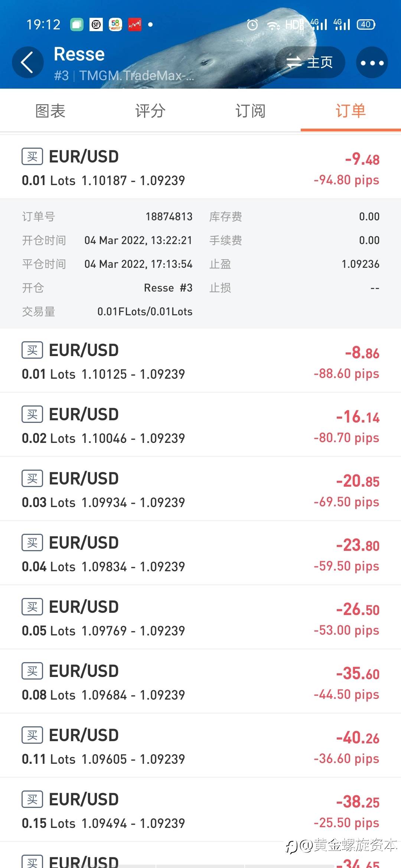The width and height of the screenshot is (401, 868).
Task: Tap the 买 badge on 0.05 Lots order
Action: 32,607
